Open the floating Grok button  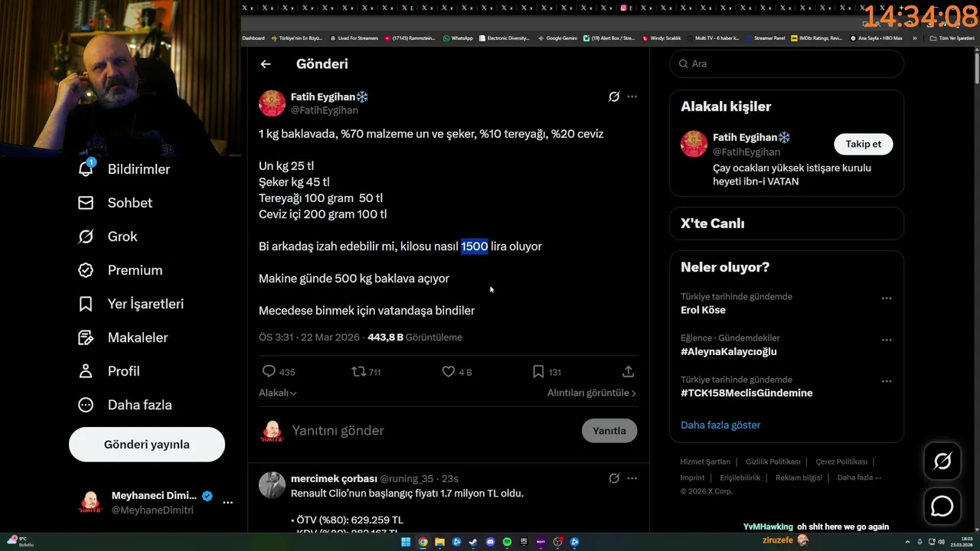point(942,461)
